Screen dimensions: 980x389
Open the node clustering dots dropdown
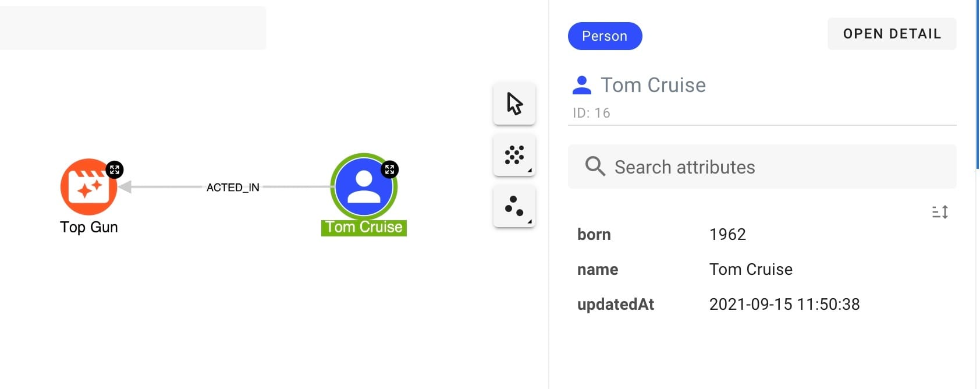pos(514,207)
